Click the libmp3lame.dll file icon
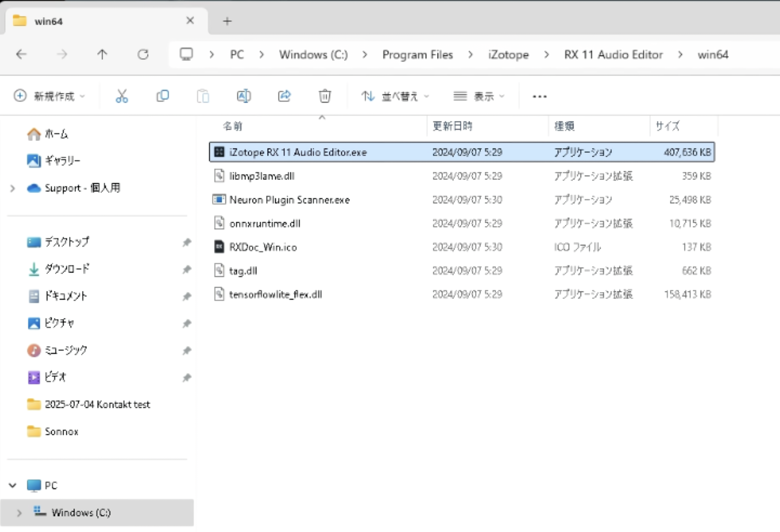The height and width of the screenshot is (532, 780). click(219, 176)
